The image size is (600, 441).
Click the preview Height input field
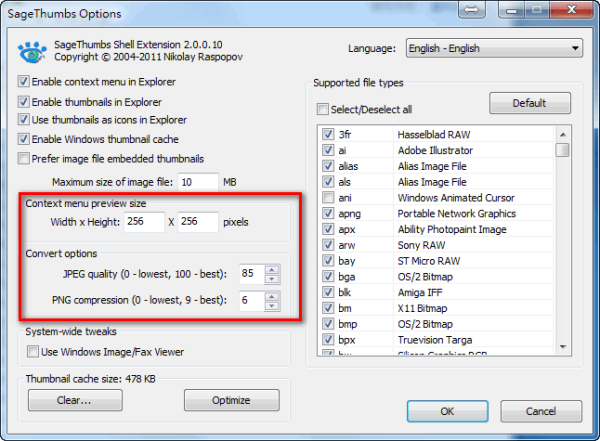pos(198,222)
